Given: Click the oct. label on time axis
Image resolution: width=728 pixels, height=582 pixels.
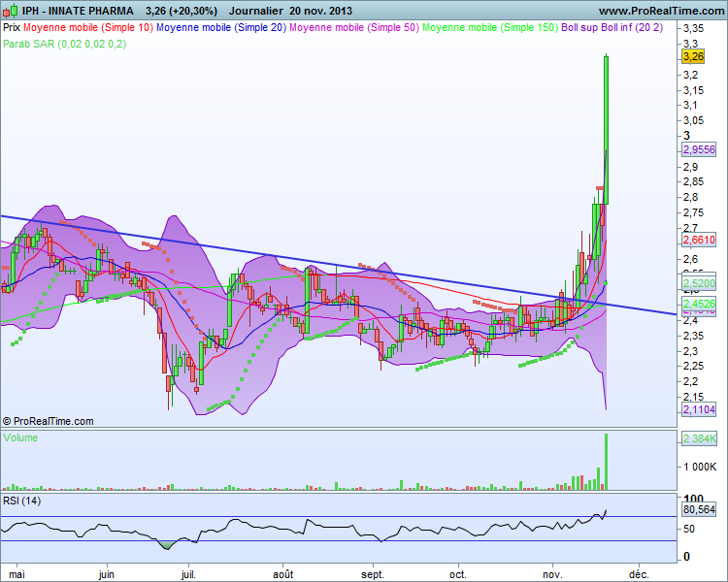Looking at the screenshot, I should click(x=458, y=574).
